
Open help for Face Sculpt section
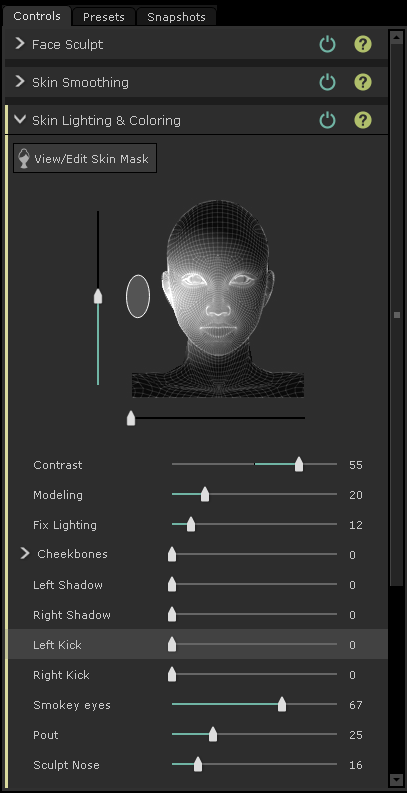click(363, 45)
